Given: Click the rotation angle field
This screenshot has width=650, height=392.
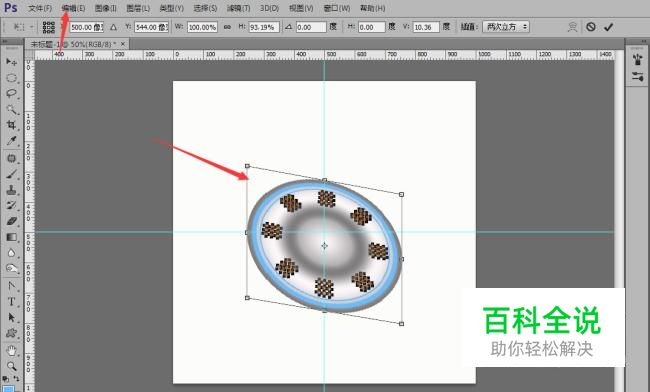Looking at the screenshot, I should point(311,27).
